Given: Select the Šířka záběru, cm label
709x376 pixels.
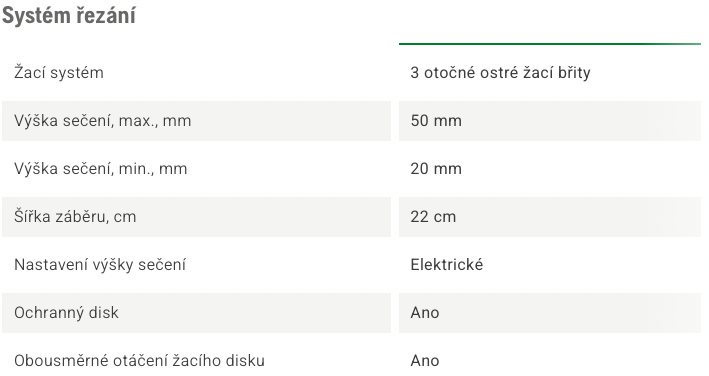Looking at the screenshot, I should click(75, 216).
